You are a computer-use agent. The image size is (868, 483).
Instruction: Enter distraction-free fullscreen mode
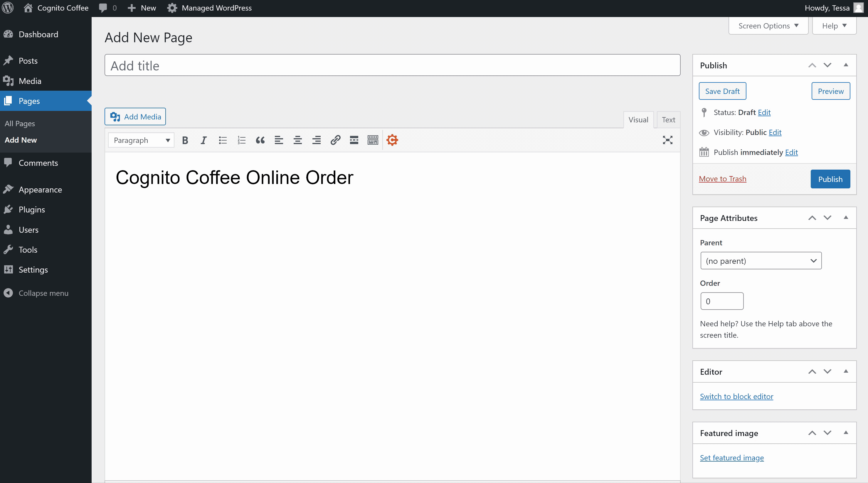(x=667, y=140)
